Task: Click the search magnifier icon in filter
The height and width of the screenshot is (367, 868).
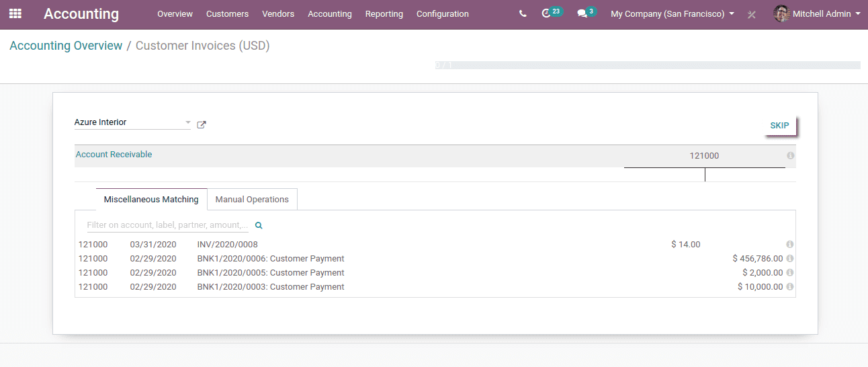Action: pyautogui.click(x=259, y=226)
